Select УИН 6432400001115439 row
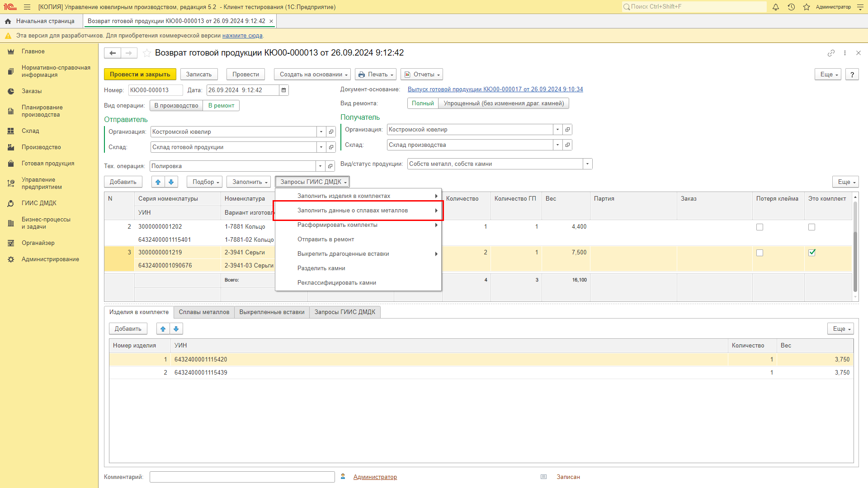The height and width of the screenshot is (488, 868). tap(481, 373)
